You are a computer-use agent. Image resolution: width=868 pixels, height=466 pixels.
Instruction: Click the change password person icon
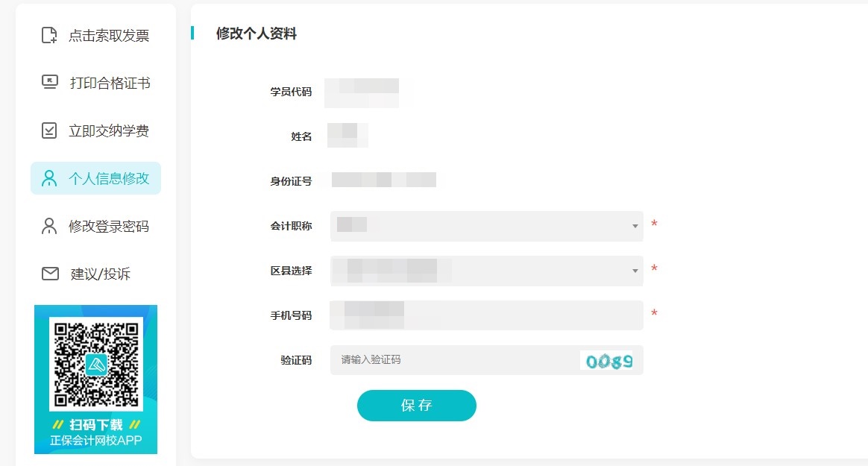[x=49, y=226]
